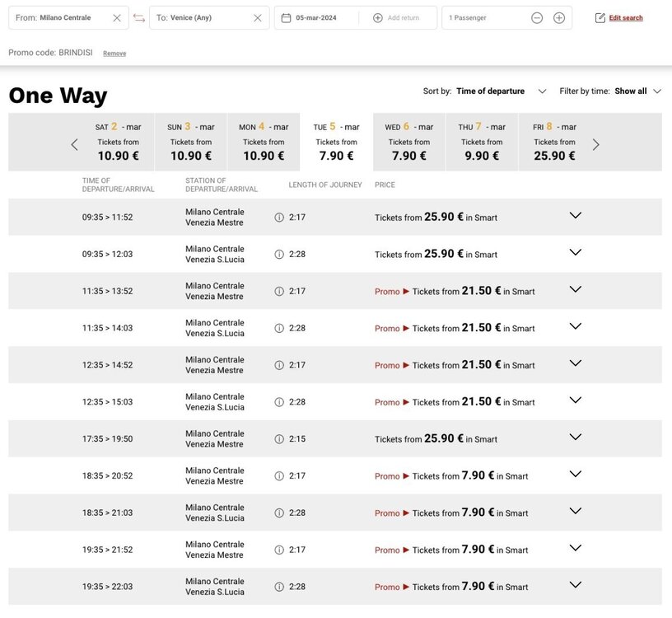
Task: Add a return date
Action: pos(397,18)
